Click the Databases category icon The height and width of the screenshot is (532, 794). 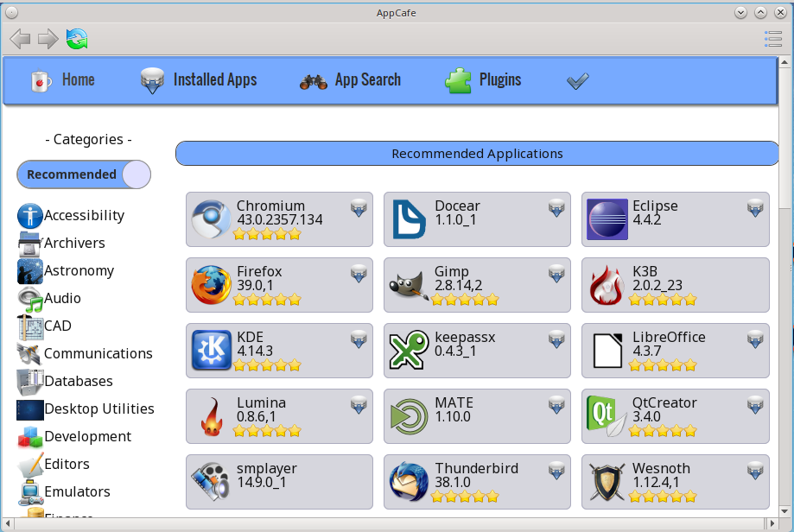(x=30, y=381)
